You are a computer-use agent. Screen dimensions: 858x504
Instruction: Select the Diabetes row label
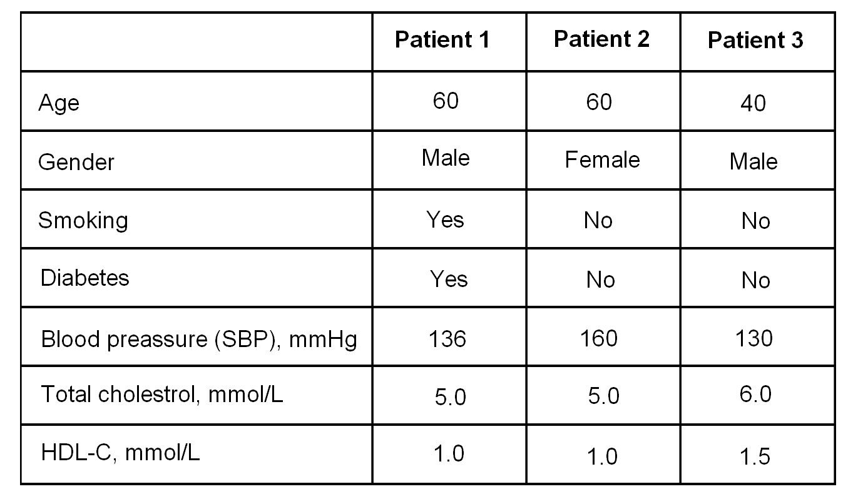[84, 277]
